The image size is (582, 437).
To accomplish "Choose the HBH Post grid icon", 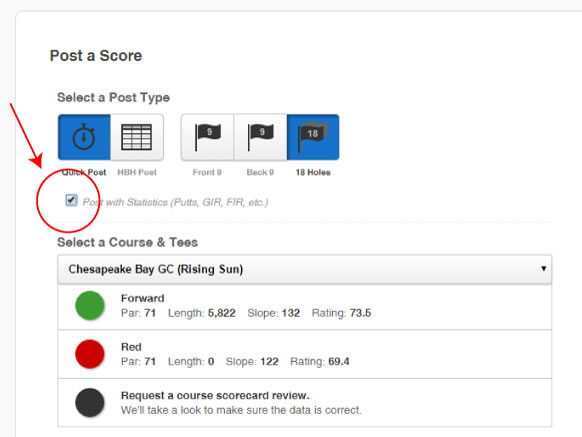I will coord(137,137).
